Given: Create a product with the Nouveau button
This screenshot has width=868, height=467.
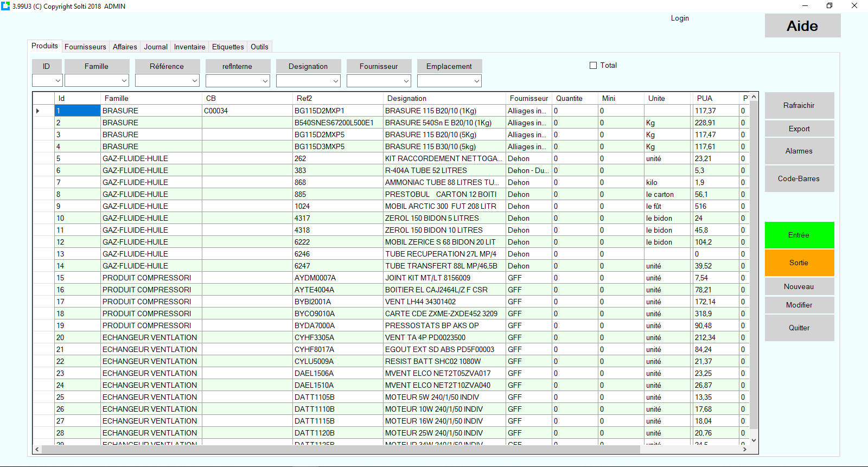Looking at the screenshot, I should tap(799, 286).
